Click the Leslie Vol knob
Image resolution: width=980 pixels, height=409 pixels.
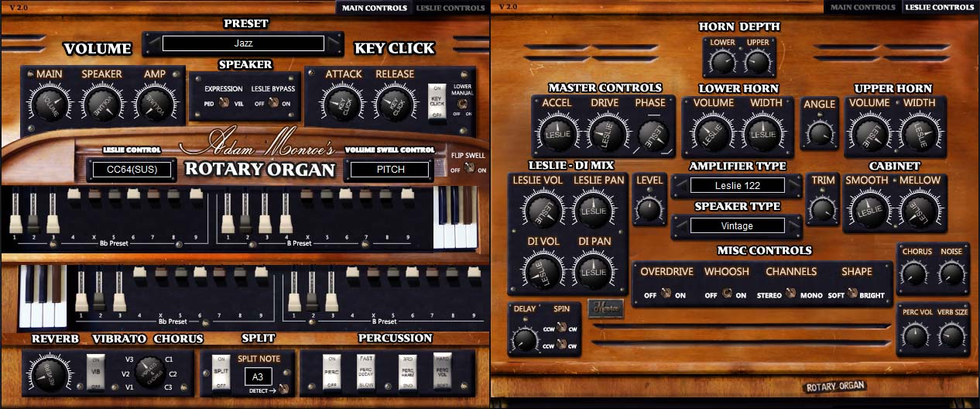click(x=543, y=210)
